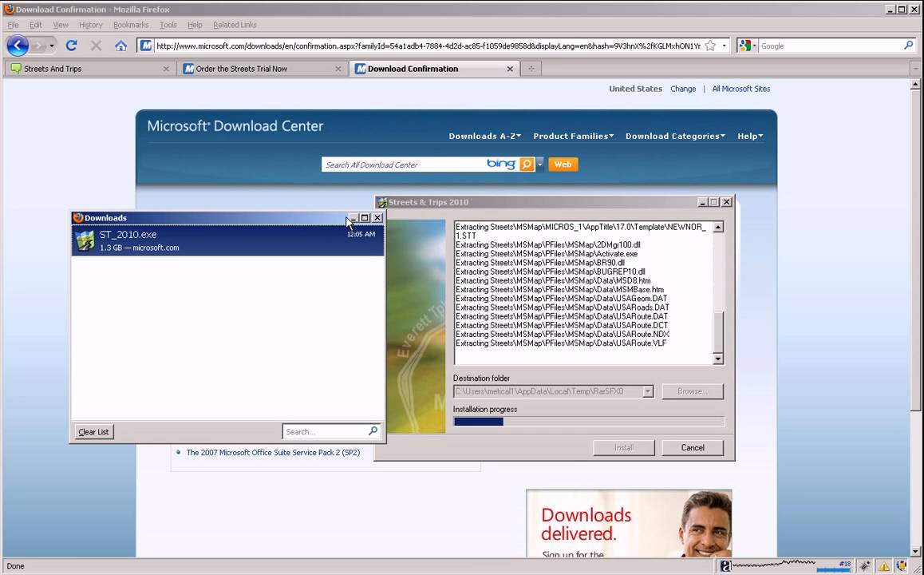Open the Bookmarks menu
This screenshot has width=924, height=575.
click(131, 25)
